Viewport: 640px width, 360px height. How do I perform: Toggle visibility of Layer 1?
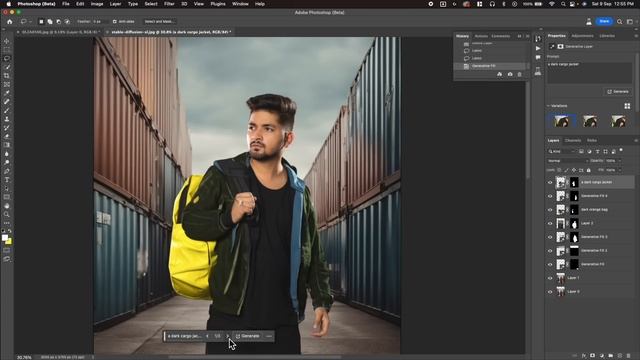click(550, 278)
